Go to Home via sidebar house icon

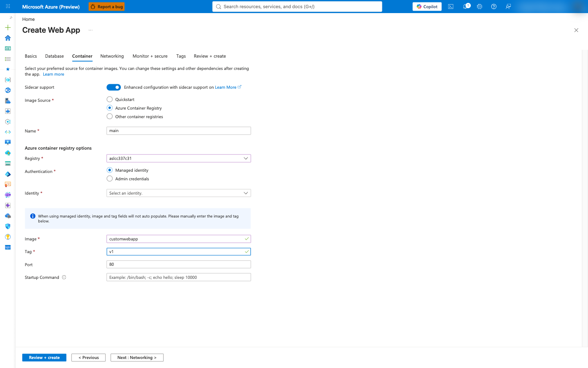[8, 38]
